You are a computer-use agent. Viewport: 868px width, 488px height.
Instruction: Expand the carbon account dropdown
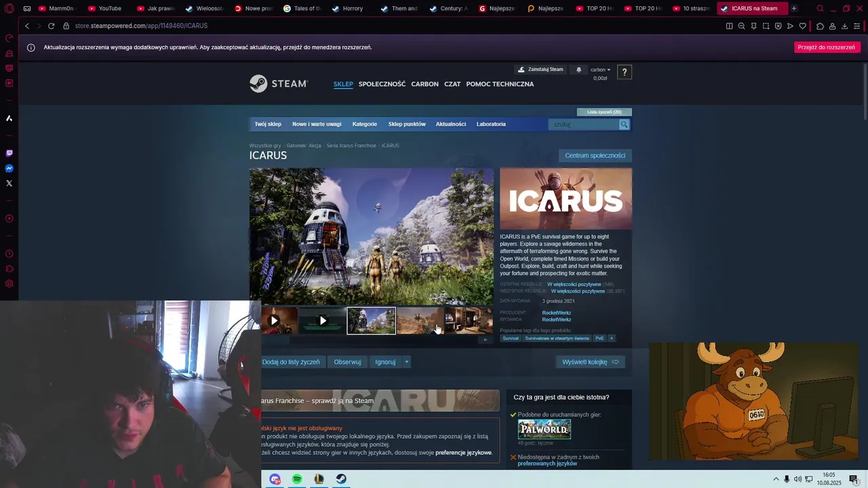click(x=600, y=69)
